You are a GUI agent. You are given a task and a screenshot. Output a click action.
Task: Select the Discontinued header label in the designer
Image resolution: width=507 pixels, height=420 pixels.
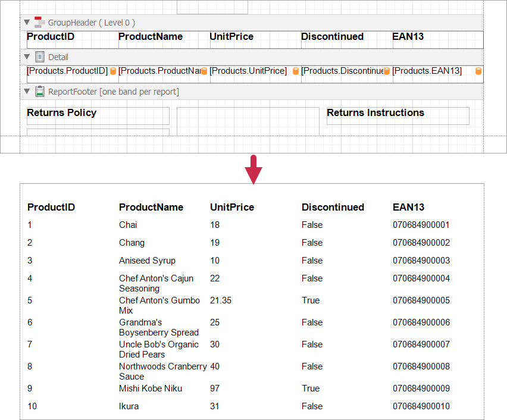coord(332,37)
